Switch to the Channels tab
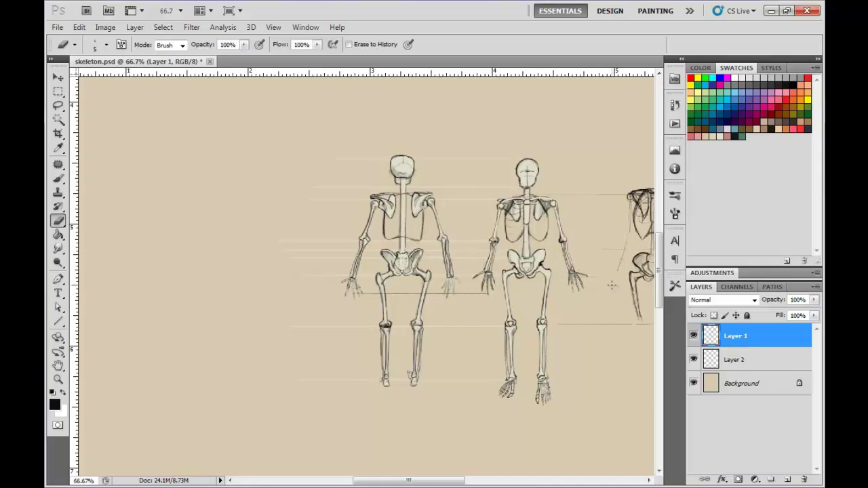868x488 pixels. tap(736, 287)
